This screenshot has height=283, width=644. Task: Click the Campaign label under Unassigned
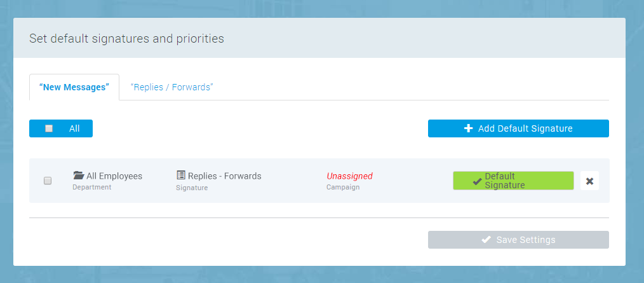pos(343,188)
